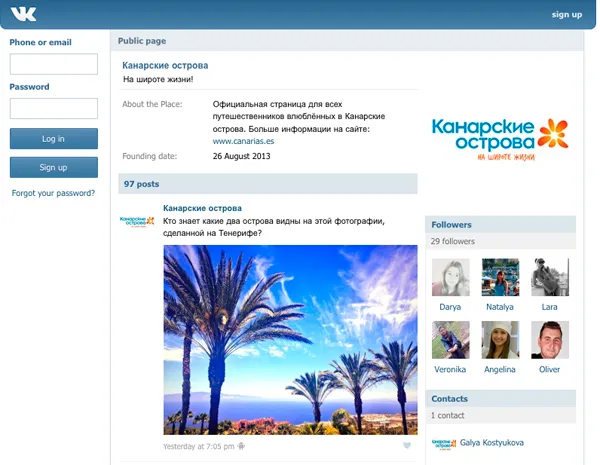Enlarge the palm trees photo in post
The image size is (600, 465).
coord(290,340)
